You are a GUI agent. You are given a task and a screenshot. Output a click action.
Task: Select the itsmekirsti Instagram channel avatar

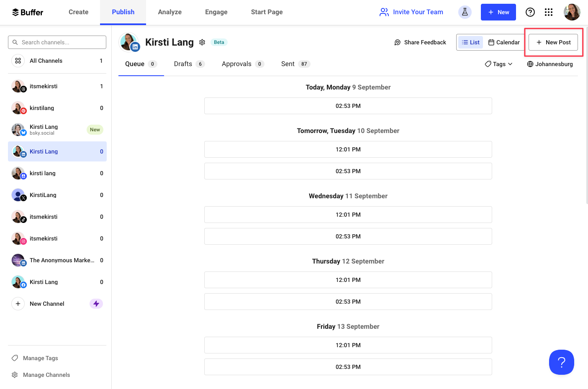[x=18, y=238]
